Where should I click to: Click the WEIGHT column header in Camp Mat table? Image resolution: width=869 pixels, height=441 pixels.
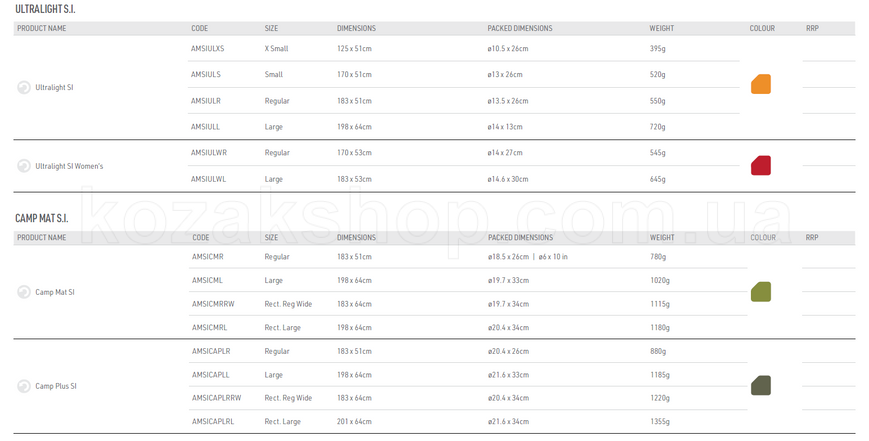pos(662,238)
